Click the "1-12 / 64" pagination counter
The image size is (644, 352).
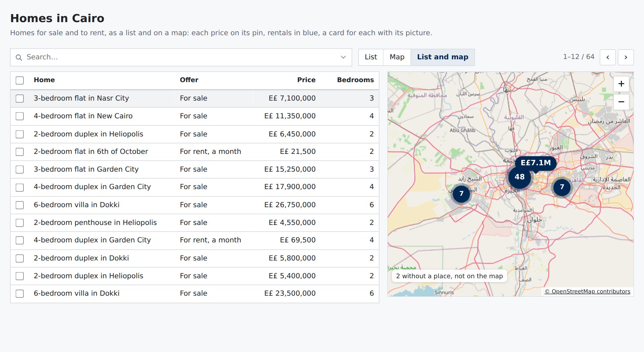[579, 57]
